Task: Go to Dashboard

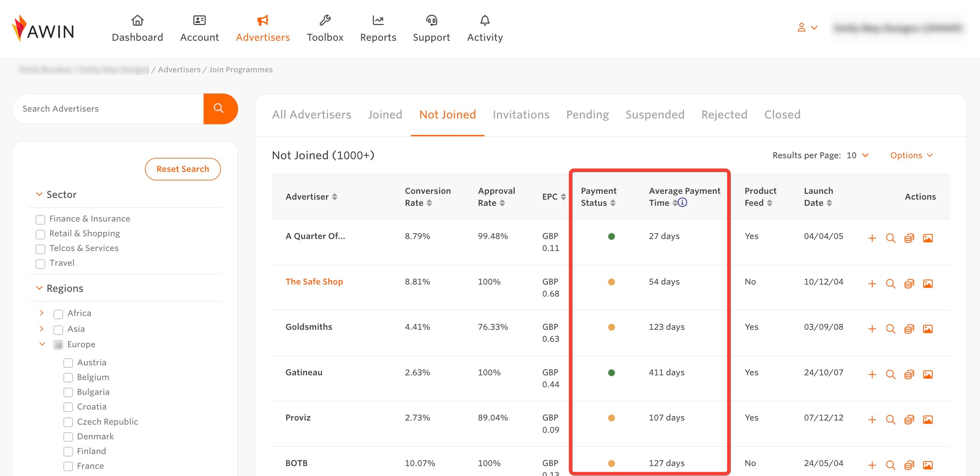Action: pos(137,28)
